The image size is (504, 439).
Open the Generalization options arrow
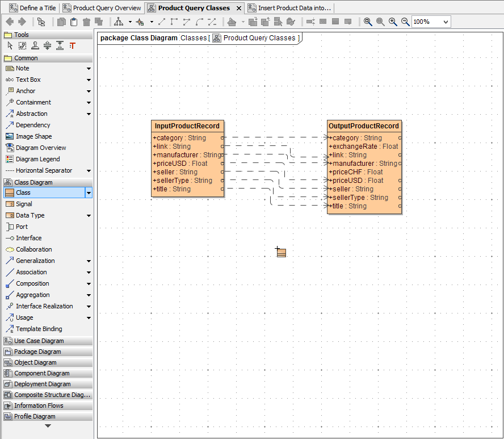89,261
